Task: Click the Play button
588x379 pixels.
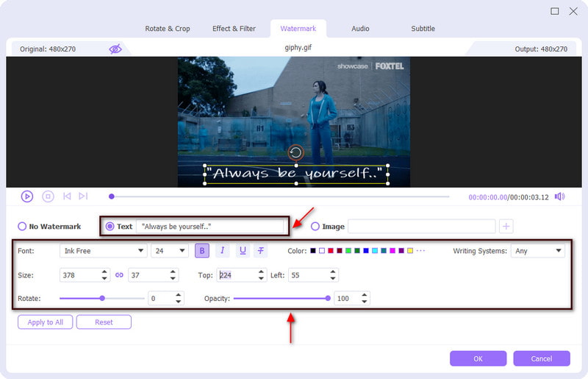Action: click(x=27, y=196)
